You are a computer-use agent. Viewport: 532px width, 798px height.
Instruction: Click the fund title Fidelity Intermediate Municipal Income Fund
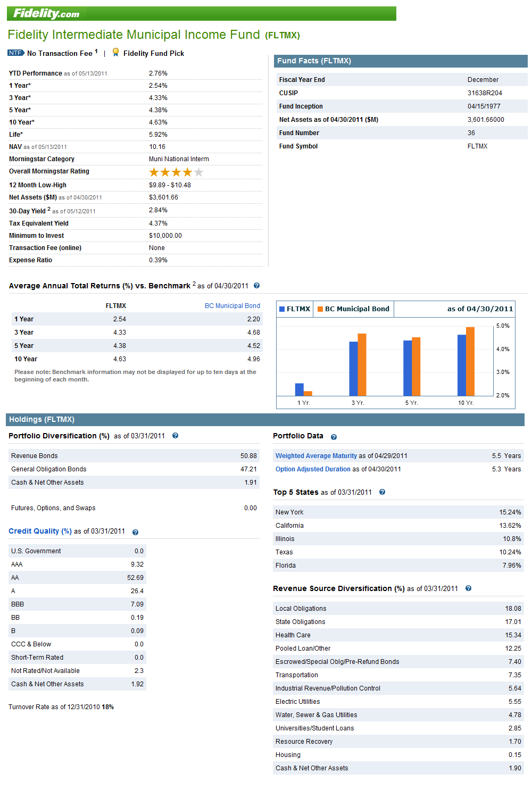[134, 35]
